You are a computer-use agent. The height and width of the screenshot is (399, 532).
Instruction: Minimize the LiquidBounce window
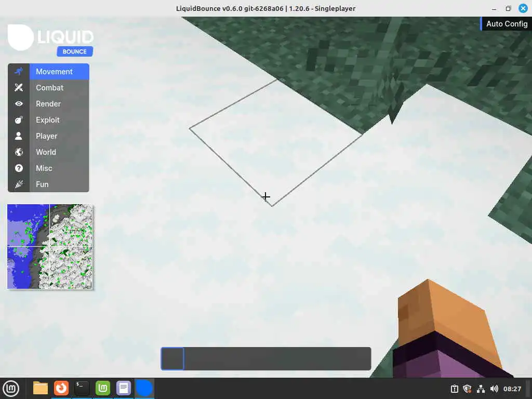pos(494,8)
